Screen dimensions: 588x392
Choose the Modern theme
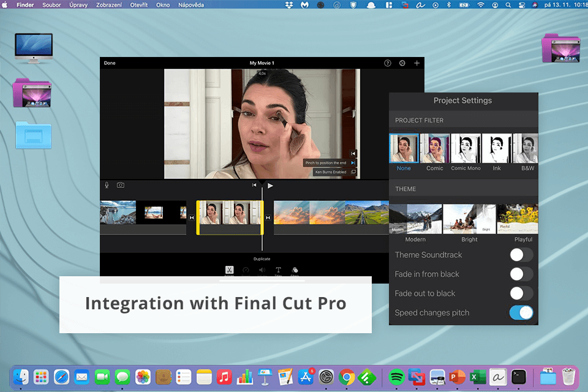(x=415, y=223)
